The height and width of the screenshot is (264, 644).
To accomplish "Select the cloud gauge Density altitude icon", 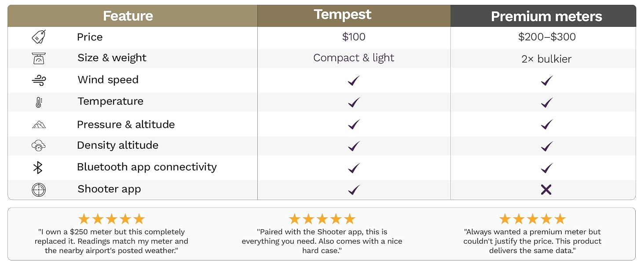I will point(39,146).
